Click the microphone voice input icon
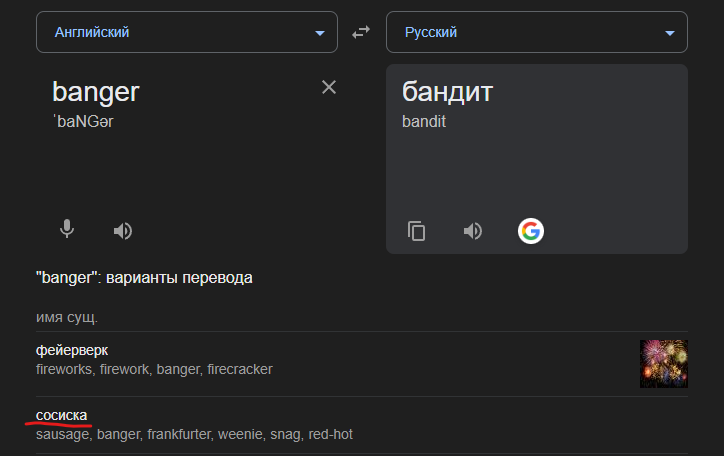 (x=67, y=229)
